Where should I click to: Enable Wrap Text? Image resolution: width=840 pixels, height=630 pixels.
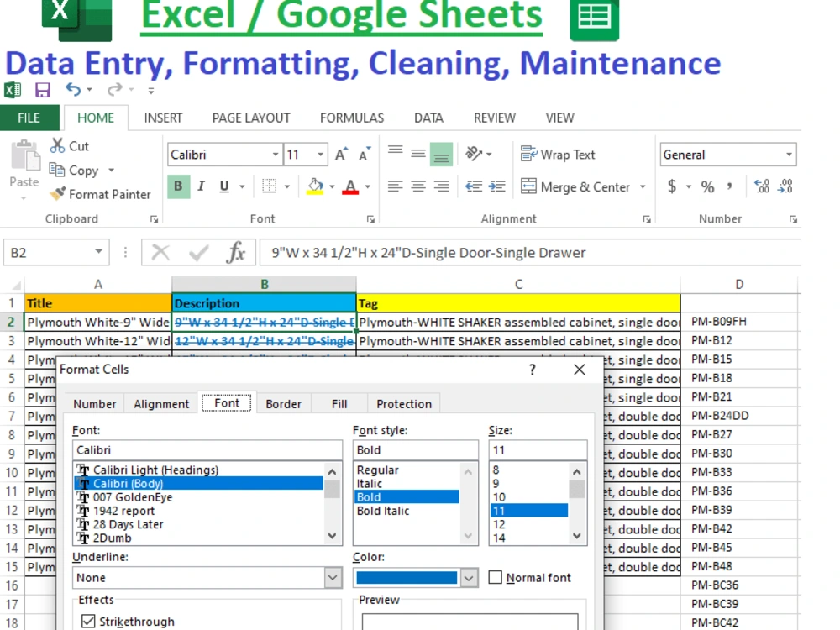558,155
